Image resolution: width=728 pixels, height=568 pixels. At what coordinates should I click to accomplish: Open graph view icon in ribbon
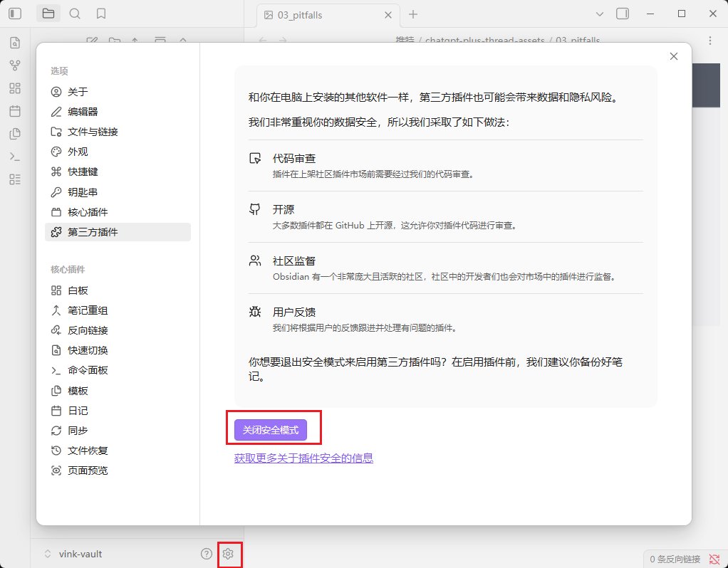(15, 65)
